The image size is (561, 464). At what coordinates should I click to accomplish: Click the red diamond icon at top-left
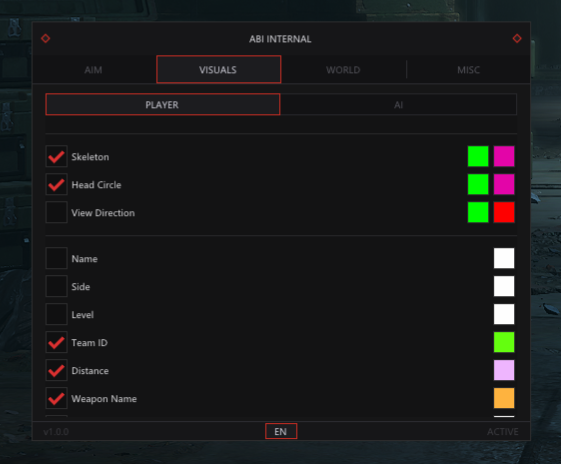(x=45, y=38)
